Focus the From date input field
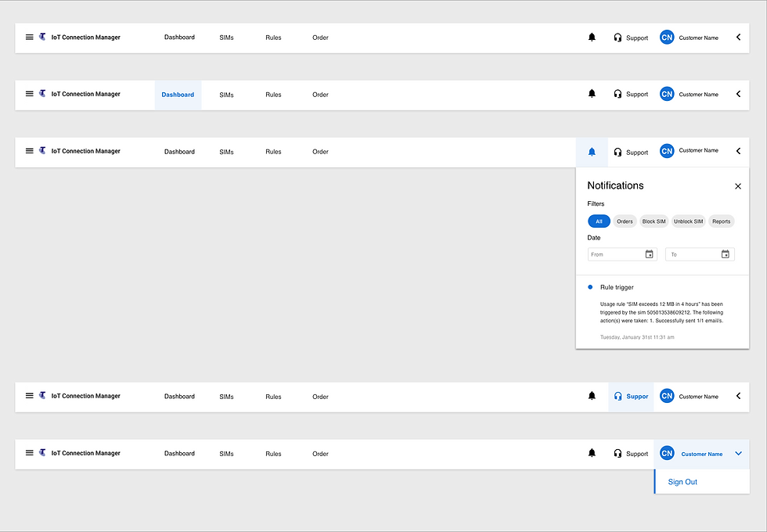767x532 pixels. [622, 254]
